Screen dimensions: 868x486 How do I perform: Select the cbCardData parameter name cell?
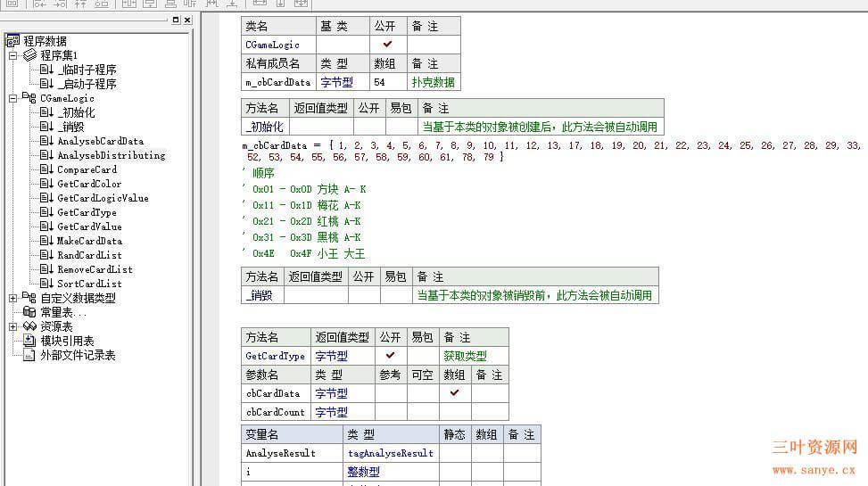(276, 393)
